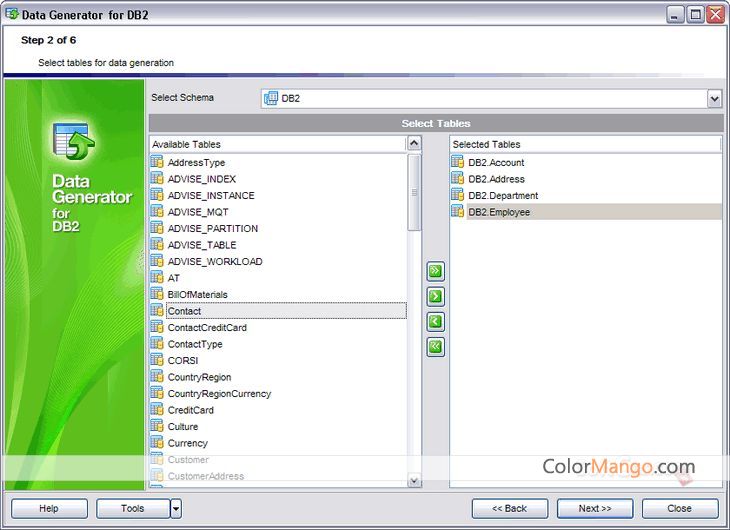Open the Select Schema dropdown arrow
The width and height of the screenshot is (730, 530).
coord(714,98)
